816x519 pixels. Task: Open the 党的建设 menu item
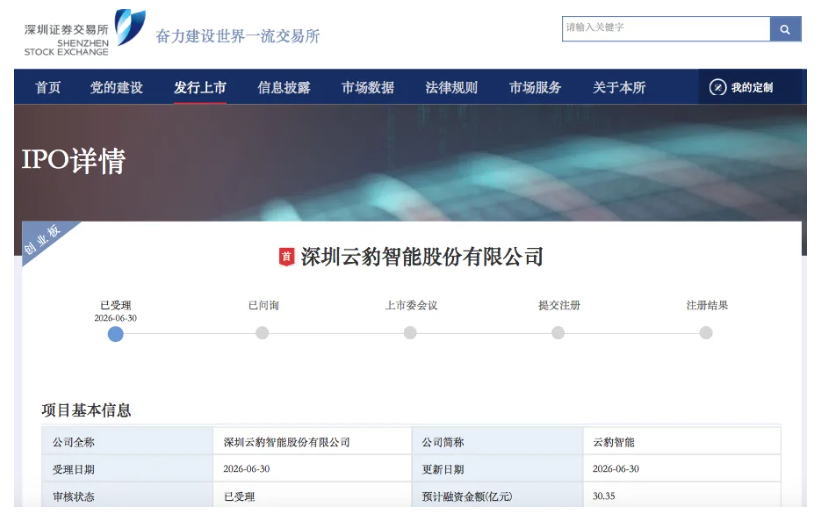[117, 87]
